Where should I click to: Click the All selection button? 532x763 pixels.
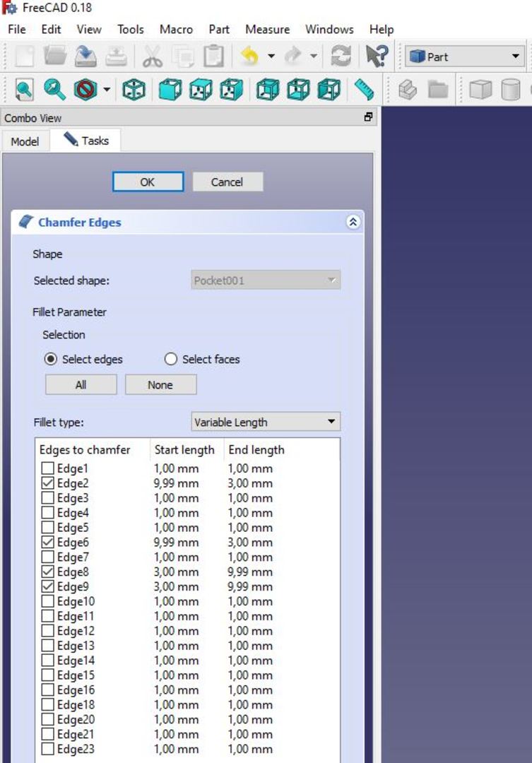81,385
